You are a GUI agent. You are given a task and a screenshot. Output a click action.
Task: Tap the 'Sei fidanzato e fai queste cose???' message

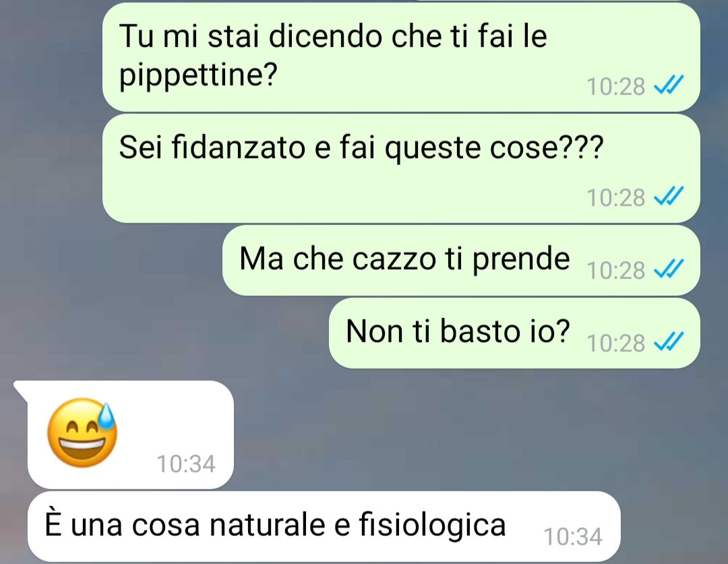[400, 168]
